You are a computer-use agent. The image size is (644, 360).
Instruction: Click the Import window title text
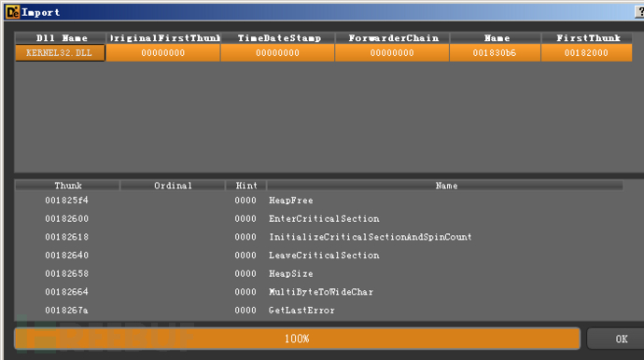[41, 13]
